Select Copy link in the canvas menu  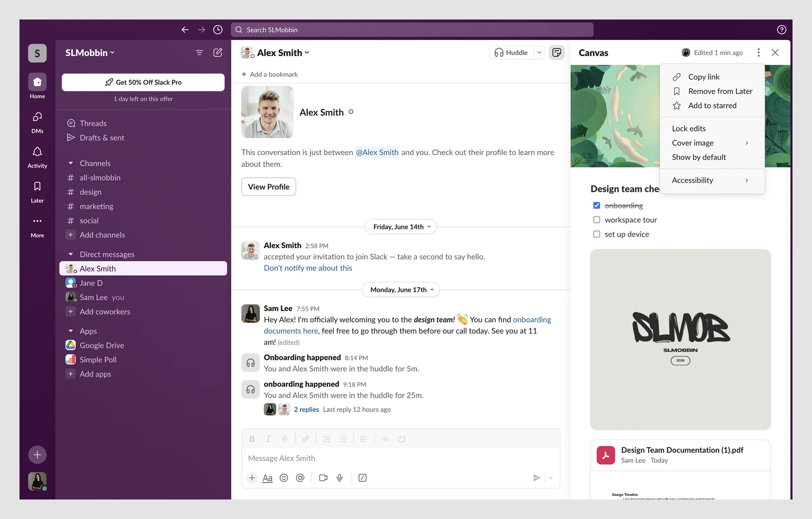pos(712,77)
